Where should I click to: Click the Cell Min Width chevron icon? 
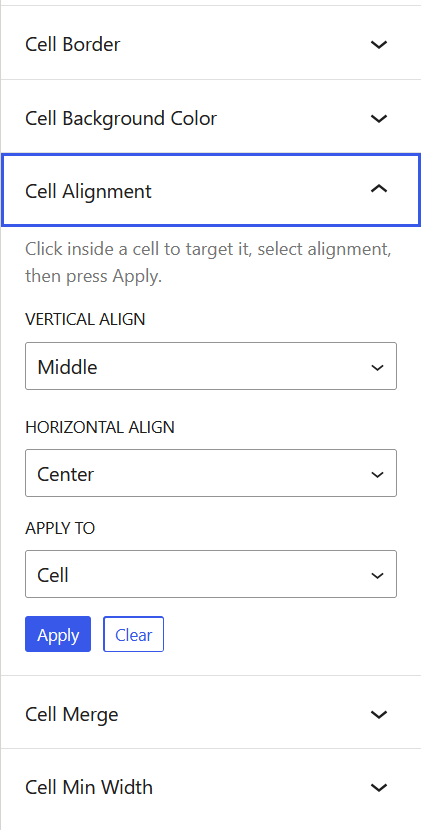click(379, 788)
